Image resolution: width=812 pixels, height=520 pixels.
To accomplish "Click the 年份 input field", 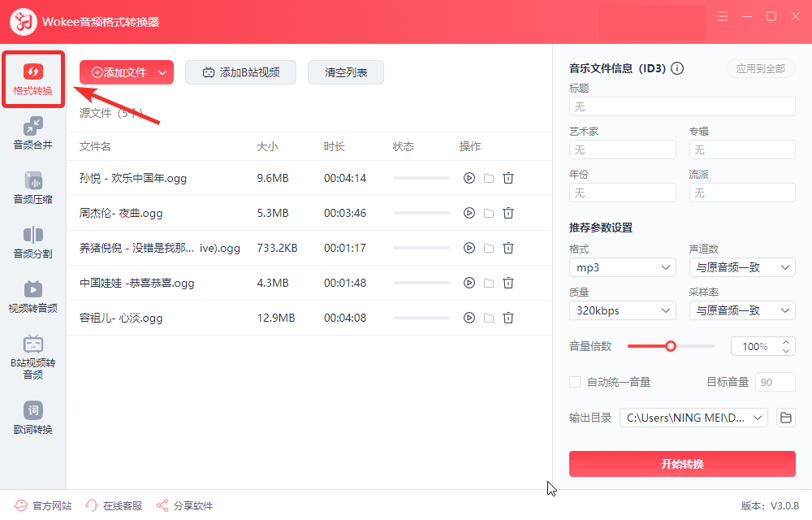I will pos(623,193).
